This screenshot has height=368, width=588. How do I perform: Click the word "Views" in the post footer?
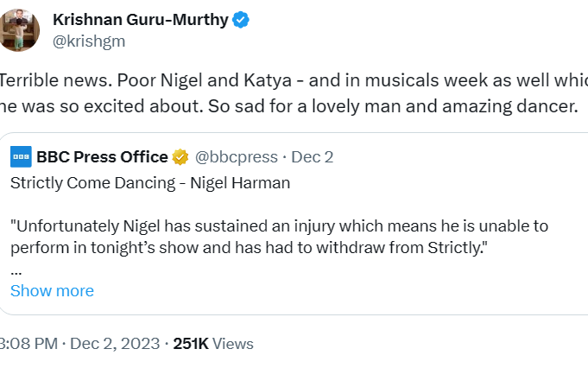tap(233, 343)
